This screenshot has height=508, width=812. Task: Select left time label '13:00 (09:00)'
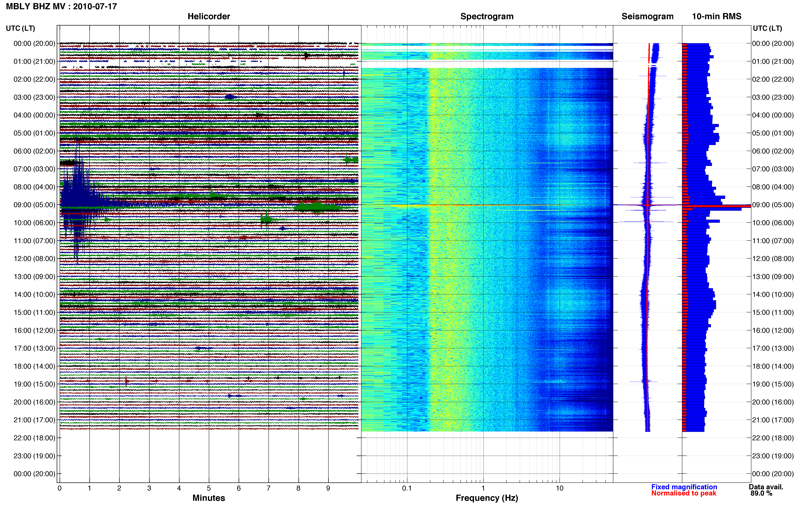click(34, 277)
